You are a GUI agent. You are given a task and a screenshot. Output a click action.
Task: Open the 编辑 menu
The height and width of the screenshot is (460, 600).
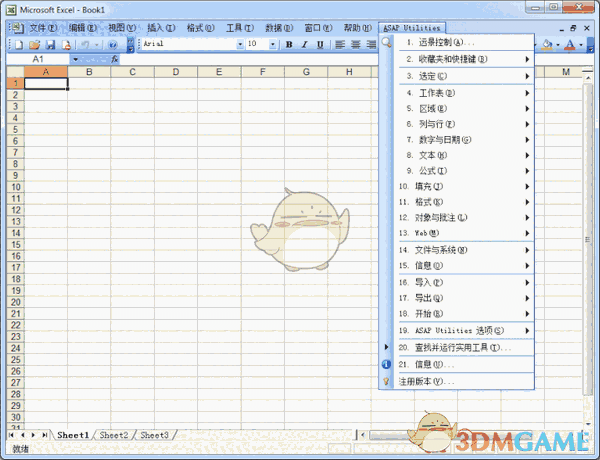[x=83, y=28]
